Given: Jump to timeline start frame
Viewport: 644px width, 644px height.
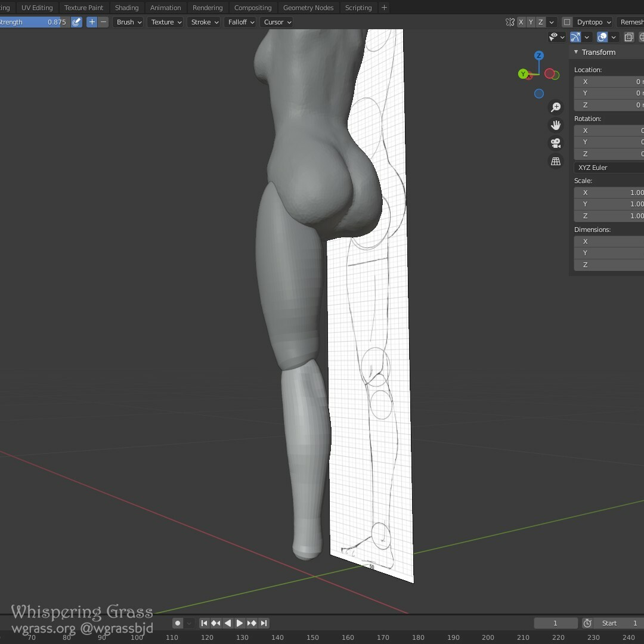Looking at the screenshot, I should (204, 623).
